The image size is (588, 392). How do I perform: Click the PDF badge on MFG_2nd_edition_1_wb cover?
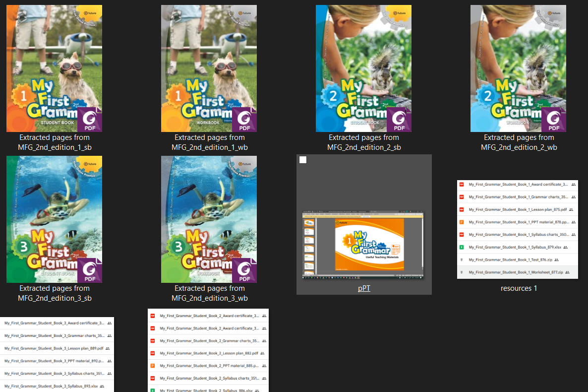click(245, 120)
